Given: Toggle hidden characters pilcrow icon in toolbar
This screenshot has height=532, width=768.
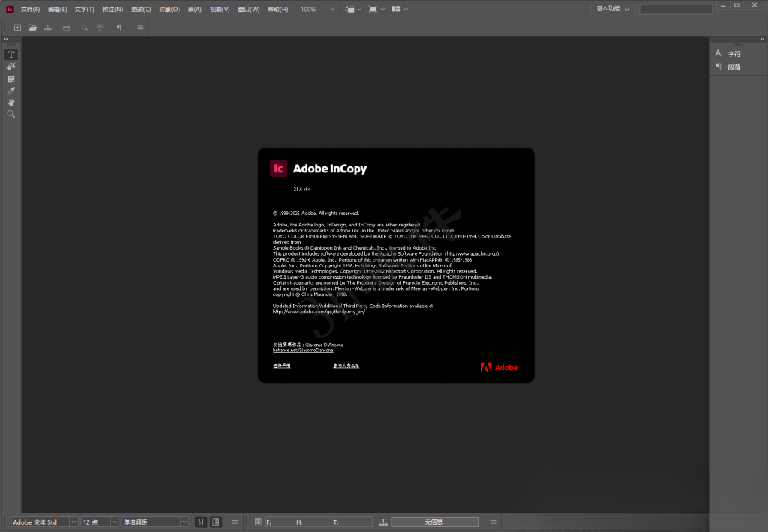Looking at the screenshot, I should coord(118,28).
